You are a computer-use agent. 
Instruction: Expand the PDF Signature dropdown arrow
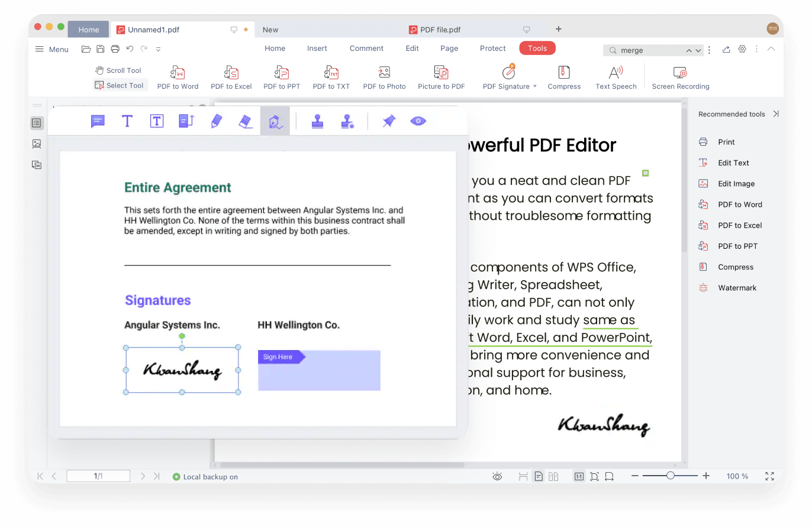point(535,86)
